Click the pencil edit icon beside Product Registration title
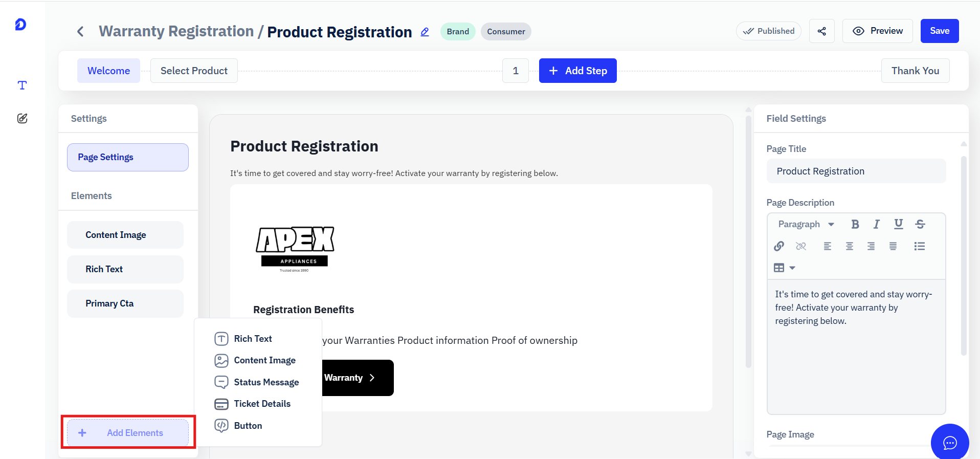Image resolution: width=980 pixels, height=459 pixels. (425, 32)
